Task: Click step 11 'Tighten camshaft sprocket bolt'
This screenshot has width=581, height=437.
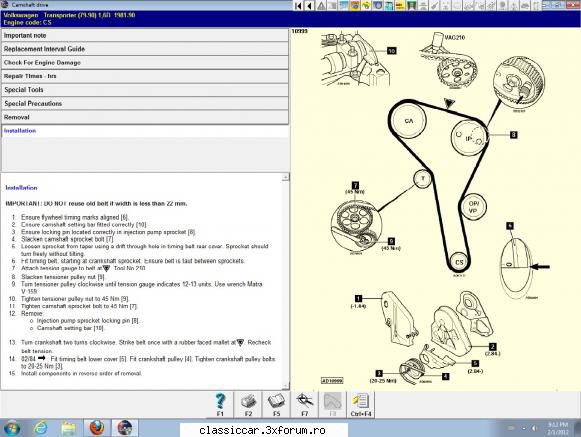Action: point(79,306)
